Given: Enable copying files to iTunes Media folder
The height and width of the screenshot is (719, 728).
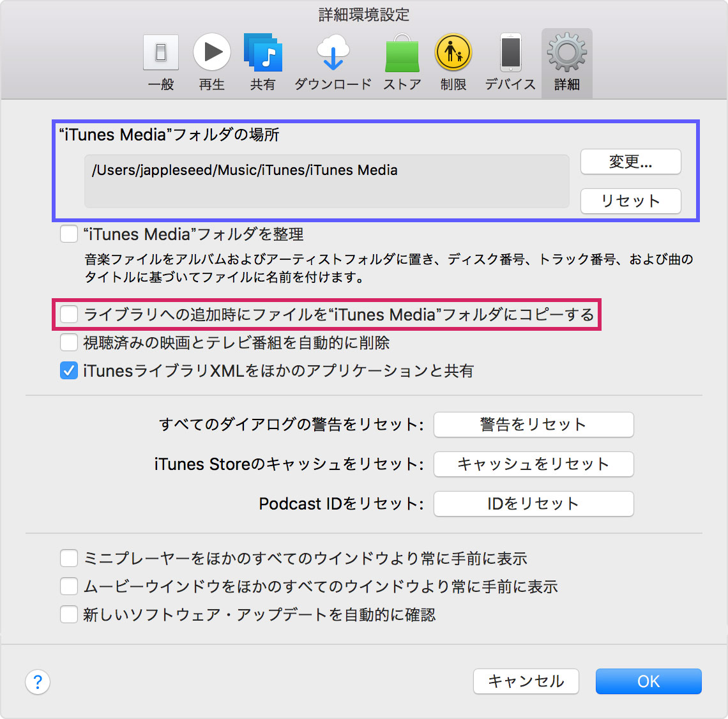Looking at the screenshot, I should 68,314.
